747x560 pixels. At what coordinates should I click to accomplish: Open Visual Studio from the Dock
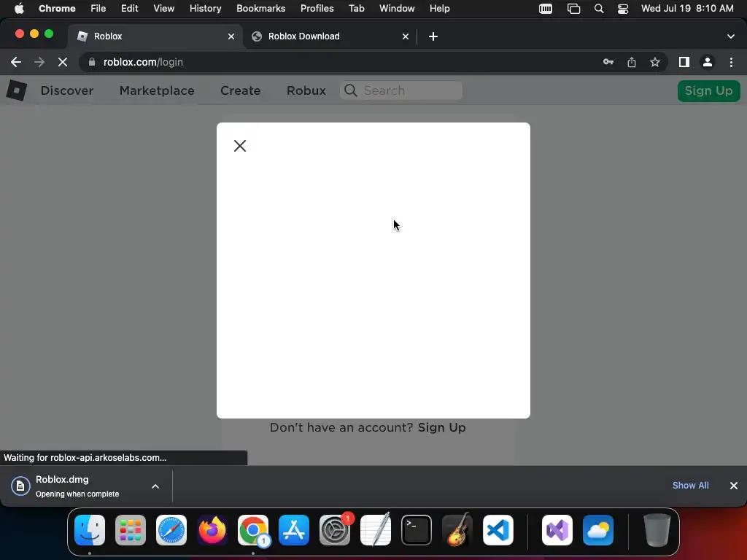tap(557, 530)
